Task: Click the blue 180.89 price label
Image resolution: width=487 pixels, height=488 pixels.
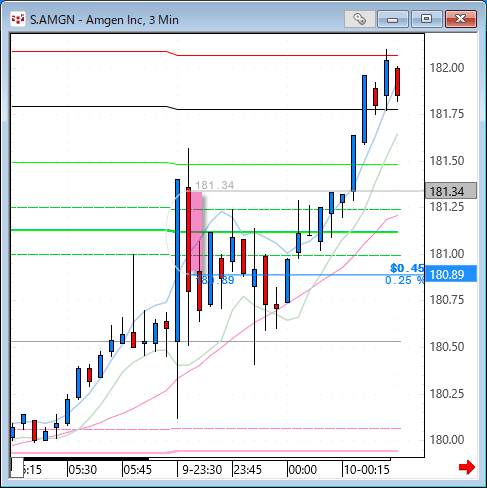Action: click(x=451, y=274)
